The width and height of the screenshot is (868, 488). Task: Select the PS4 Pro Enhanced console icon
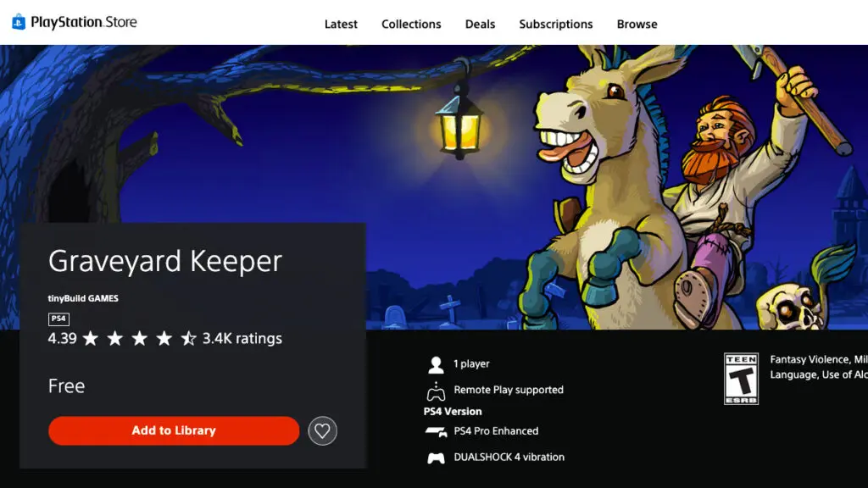(436, 430)
